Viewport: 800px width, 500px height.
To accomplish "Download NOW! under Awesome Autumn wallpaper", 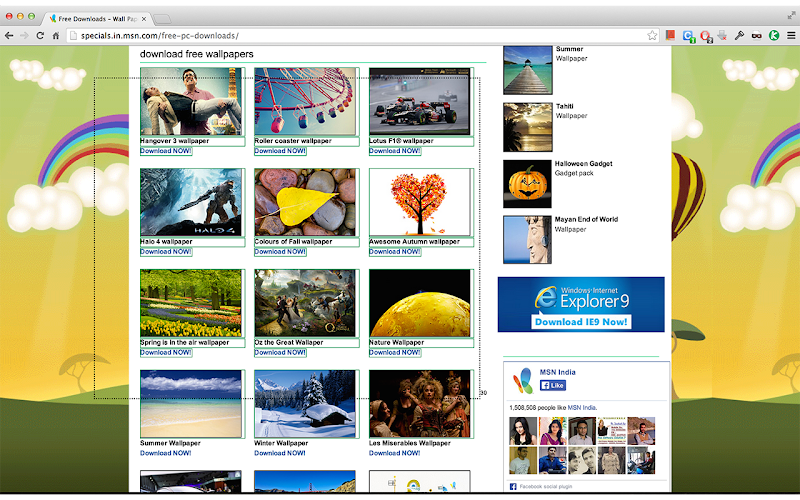I will coord(394,252).
